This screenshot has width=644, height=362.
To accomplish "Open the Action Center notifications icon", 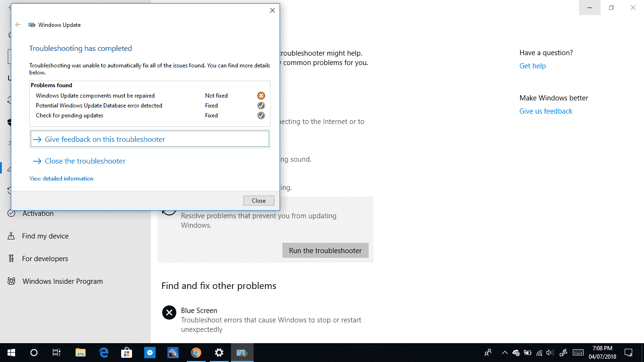I will click(628, 353).
